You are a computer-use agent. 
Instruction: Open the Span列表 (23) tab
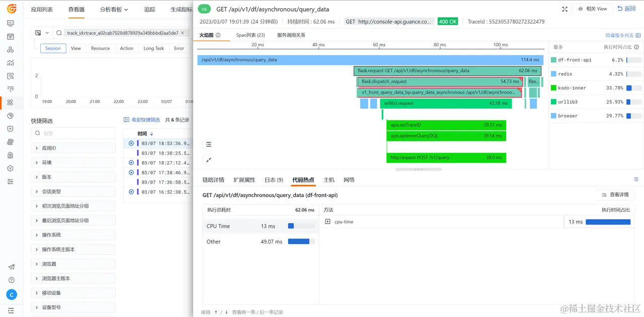(251, 35)
